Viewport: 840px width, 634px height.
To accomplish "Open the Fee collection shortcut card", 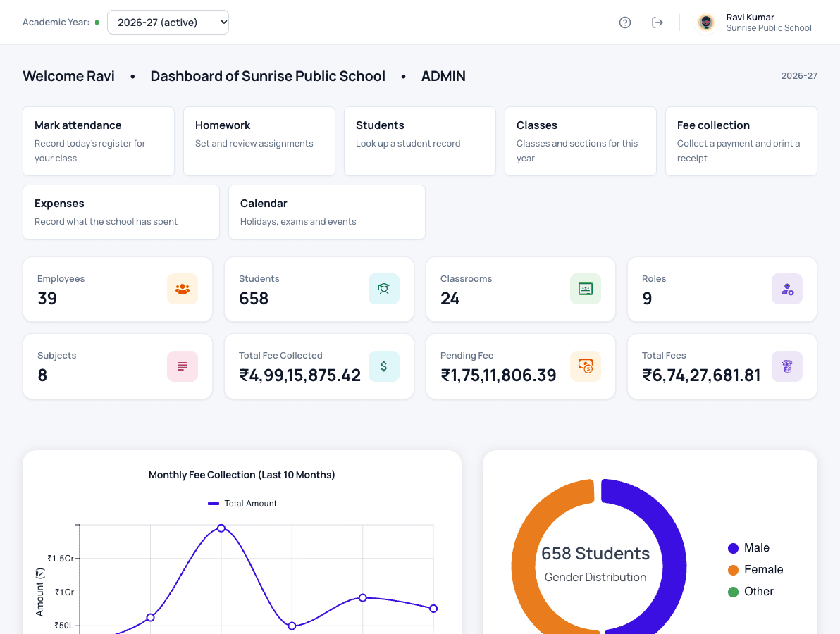I will [x=741, y=142].
